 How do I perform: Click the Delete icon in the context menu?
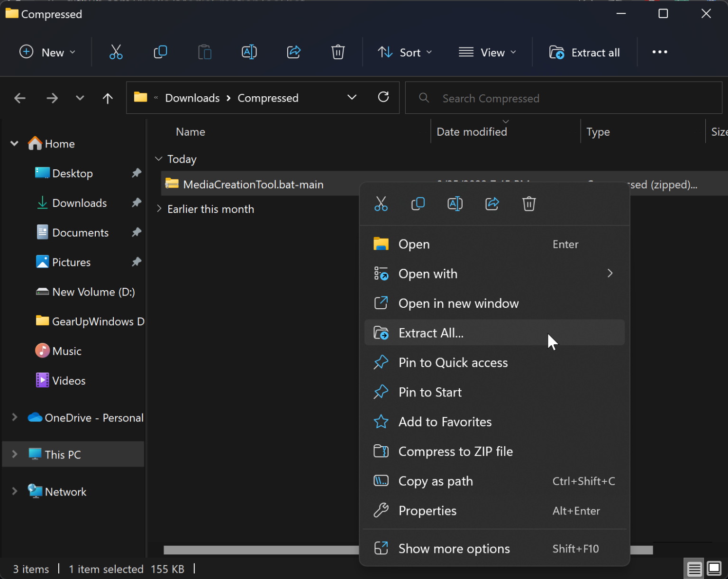[x=528, y=204]
